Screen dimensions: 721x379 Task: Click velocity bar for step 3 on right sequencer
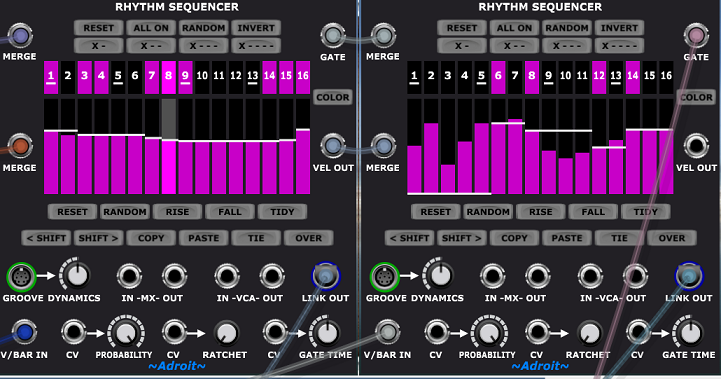pos(448,146)
